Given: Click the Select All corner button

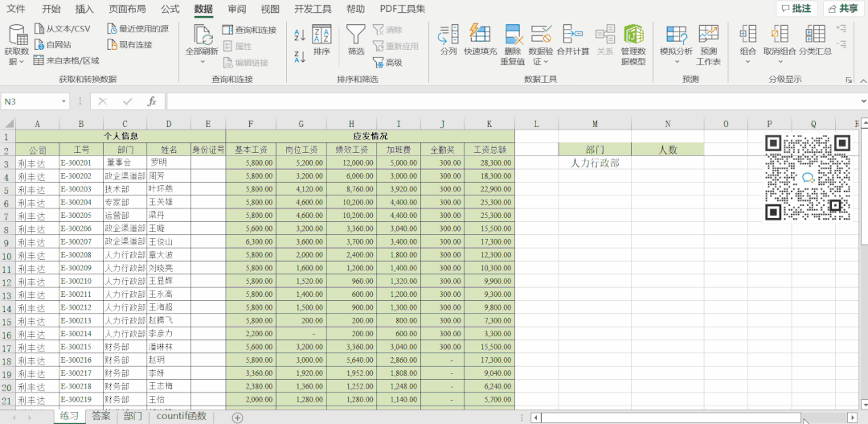Looking at the screenshot, I should [8, 124].
